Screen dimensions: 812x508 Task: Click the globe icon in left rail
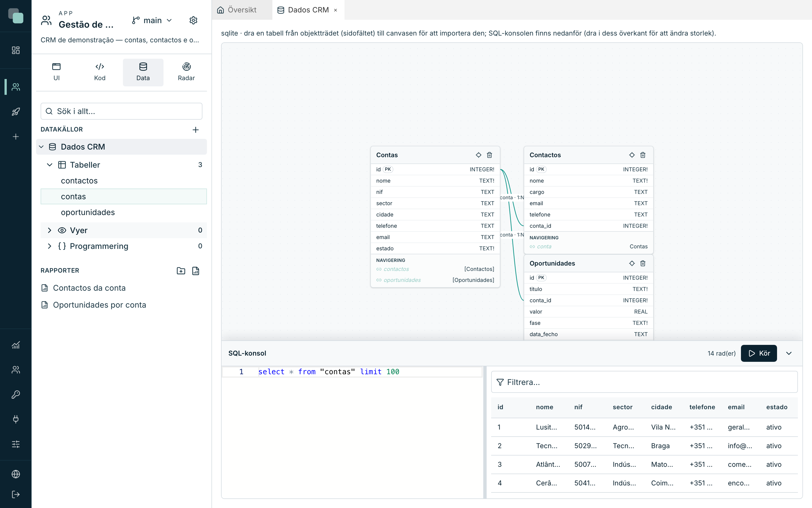(x=16, y=474)
